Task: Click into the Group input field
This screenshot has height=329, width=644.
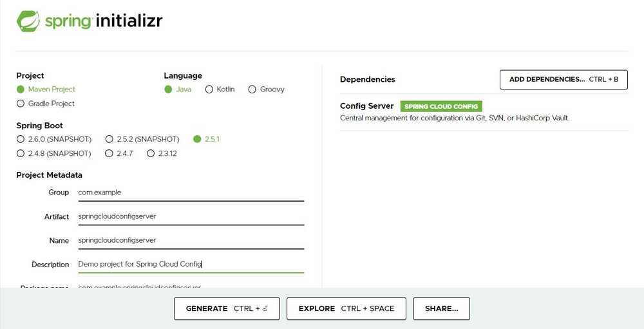Action: pos(191,193)
